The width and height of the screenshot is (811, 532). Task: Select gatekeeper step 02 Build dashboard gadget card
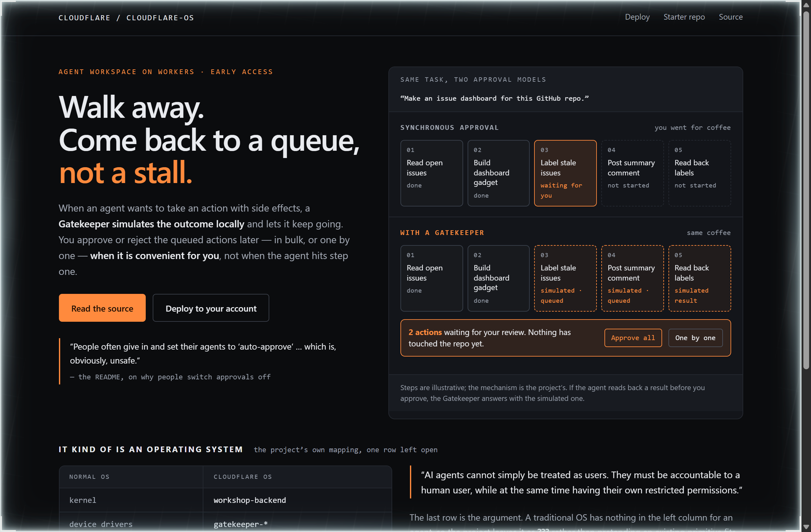[498, 278]
